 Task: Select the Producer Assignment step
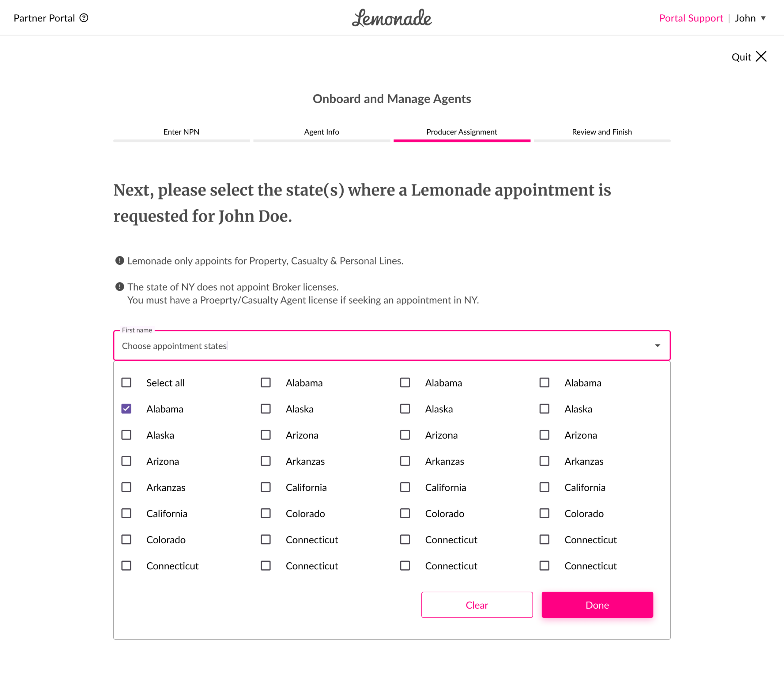pos(462,132)
